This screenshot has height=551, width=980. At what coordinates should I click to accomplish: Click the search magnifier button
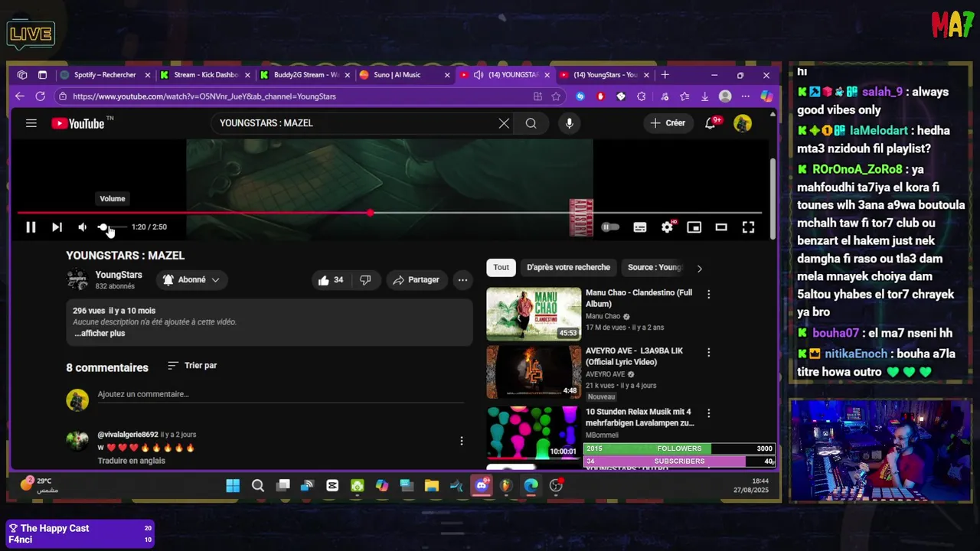tap(531, 123)
